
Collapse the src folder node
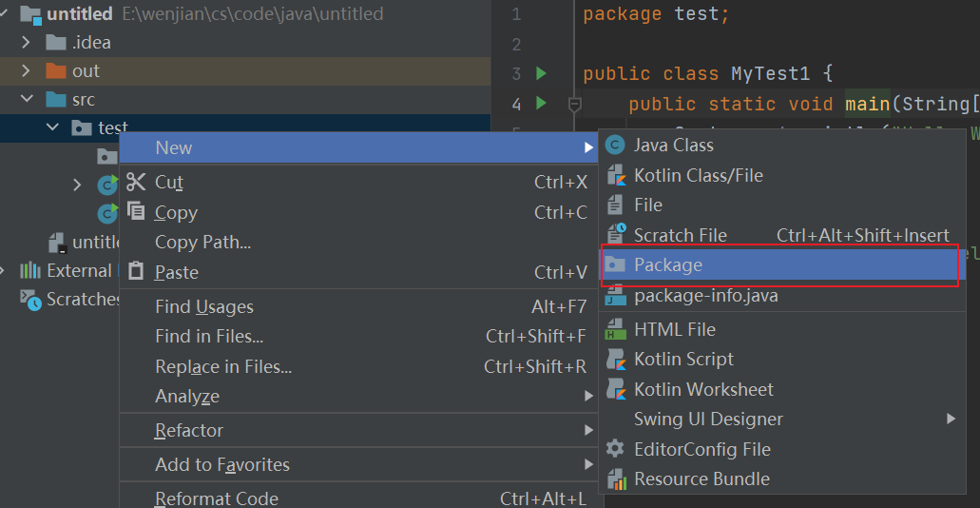[x=27, y=99]
